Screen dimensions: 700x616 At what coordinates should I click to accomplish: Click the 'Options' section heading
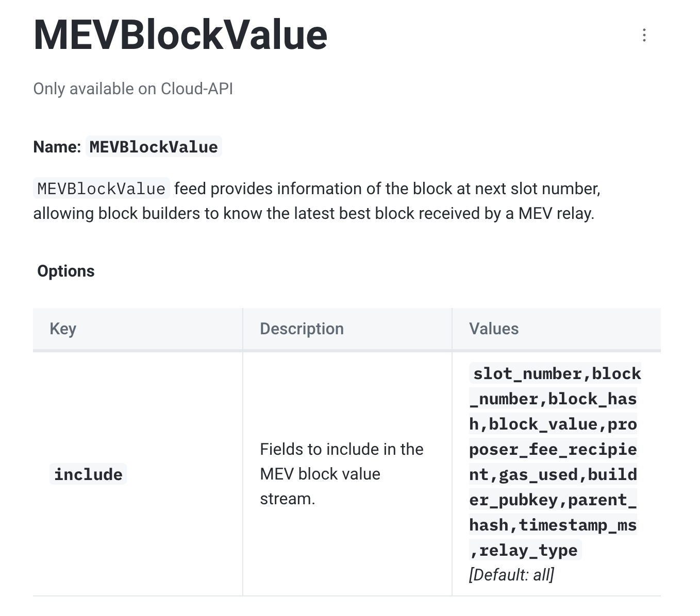coord(66,271)
